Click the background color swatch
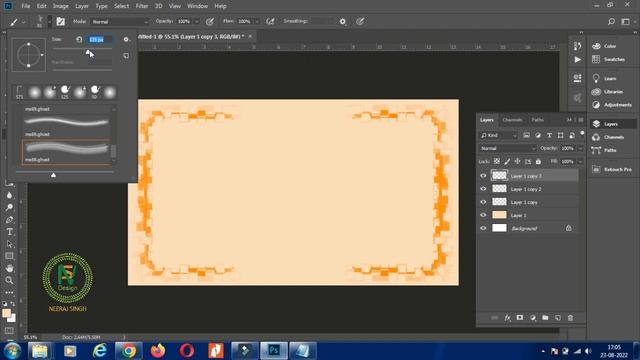This screenshot has height=360, width=640. (x=13, y=319)
